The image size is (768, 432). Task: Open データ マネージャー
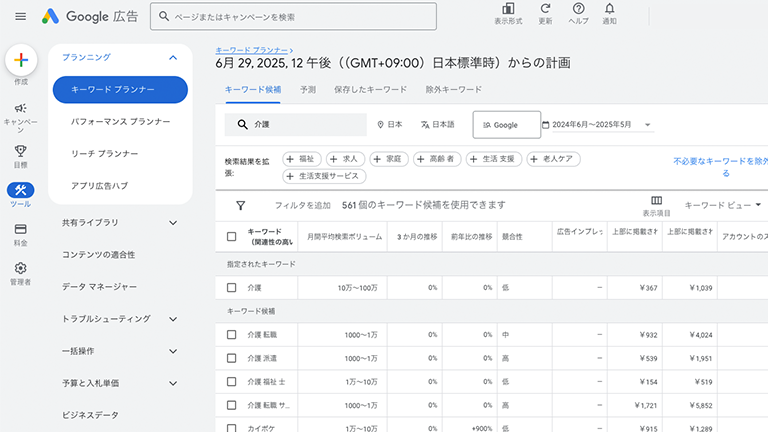coord(99,287)
